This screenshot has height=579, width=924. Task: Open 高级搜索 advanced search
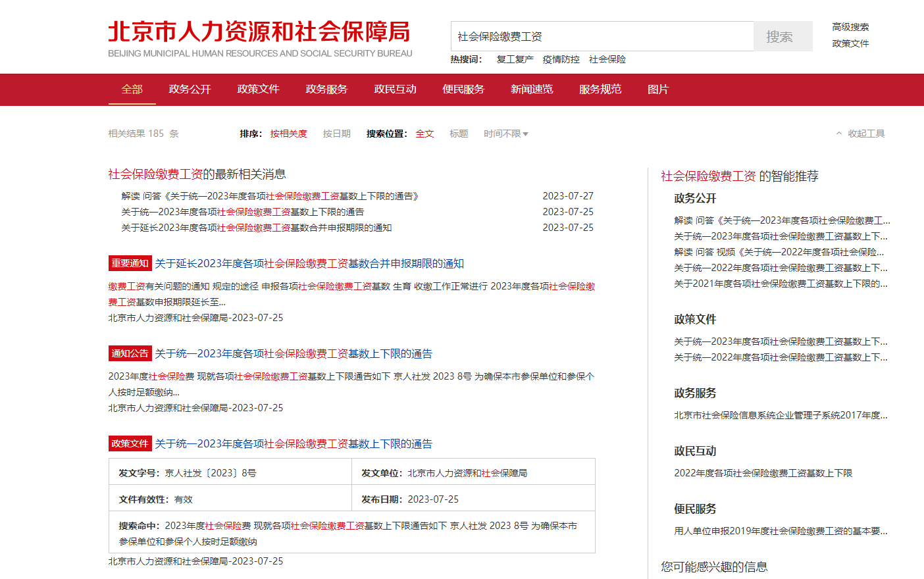850,27
